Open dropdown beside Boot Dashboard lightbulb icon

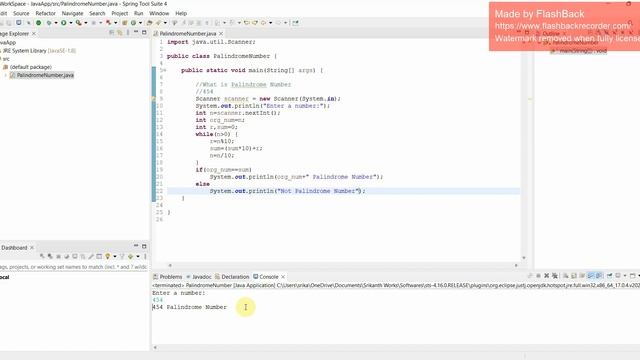pos(115,256)
